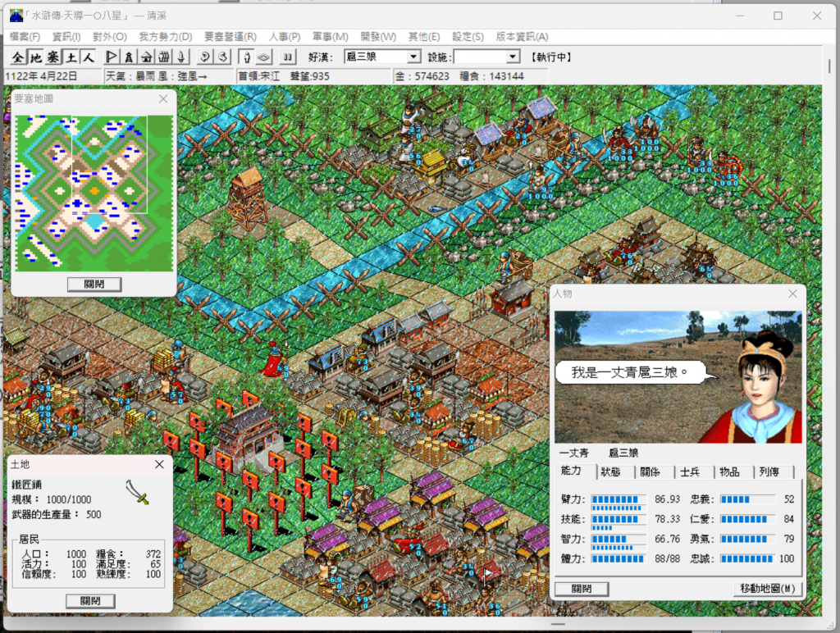This screenshot has width=840, height=633.
Task: Open the 其他(E) menu
Action: coord(424,36)
